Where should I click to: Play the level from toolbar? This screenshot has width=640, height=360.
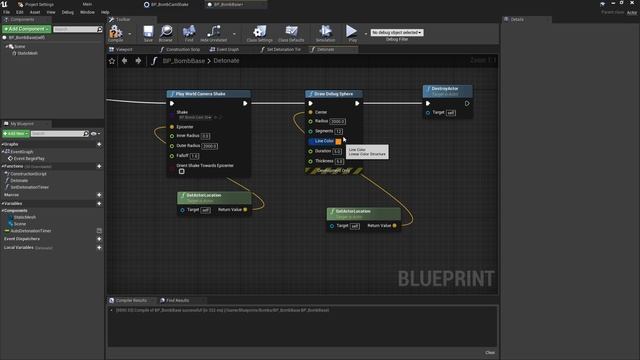pos(352,33)
